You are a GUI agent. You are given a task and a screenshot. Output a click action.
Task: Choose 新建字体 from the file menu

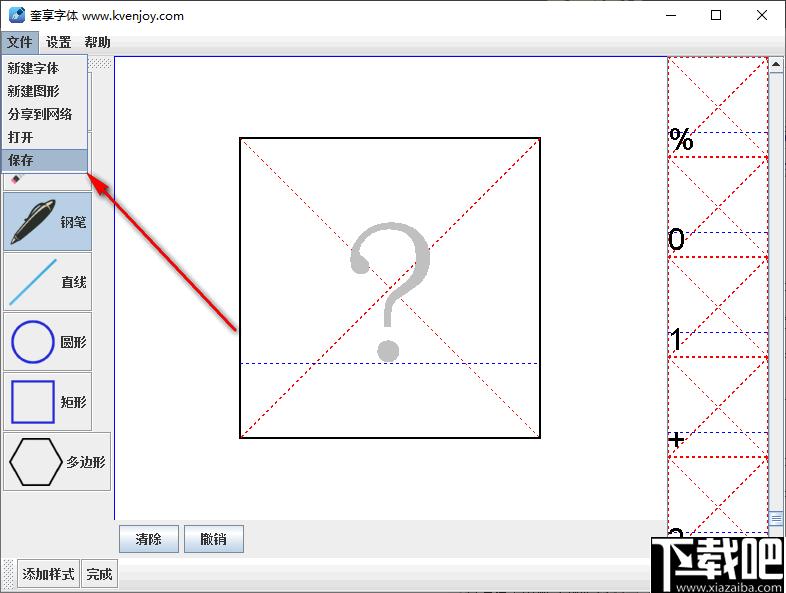click(45, 68)
